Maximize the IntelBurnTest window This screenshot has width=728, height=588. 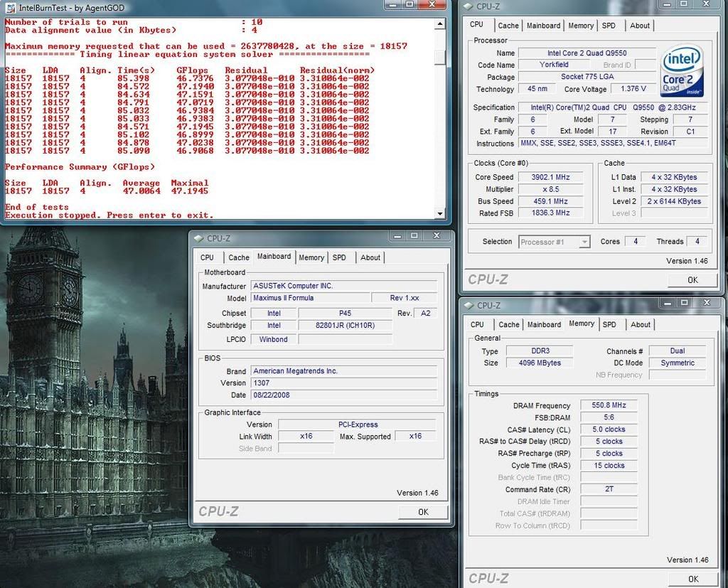(409, 5)
